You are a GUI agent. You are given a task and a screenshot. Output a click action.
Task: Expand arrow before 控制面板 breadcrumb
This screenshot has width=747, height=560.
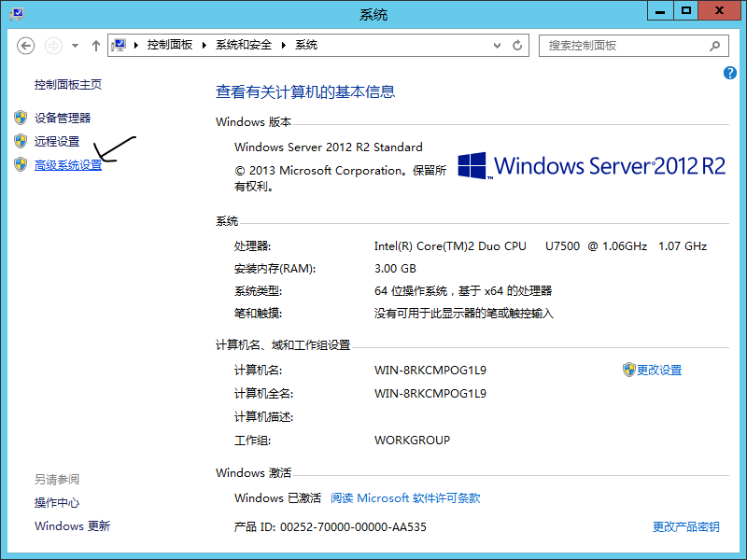136,45
